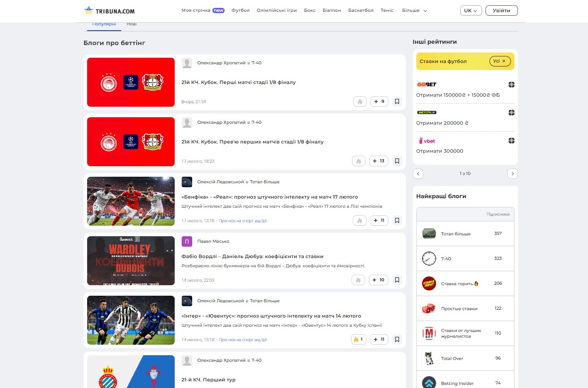588x388 pixels.
Task: Open 'Прогноз на спорт від ШІ' tag on Інтер post
Action: [243, 340]
